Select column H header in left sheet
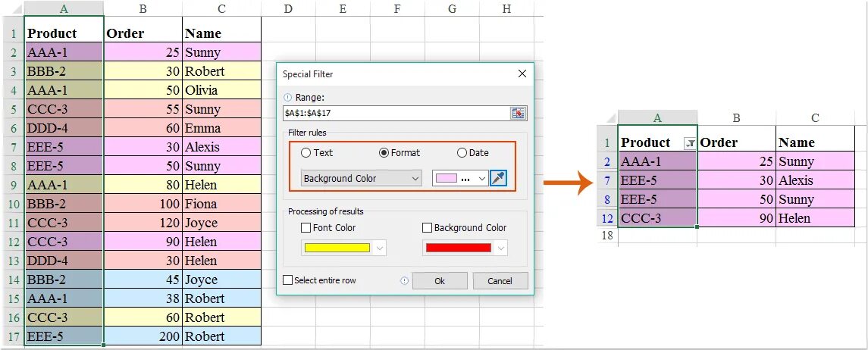The image size is (868, 350). (x=507, y=8)
